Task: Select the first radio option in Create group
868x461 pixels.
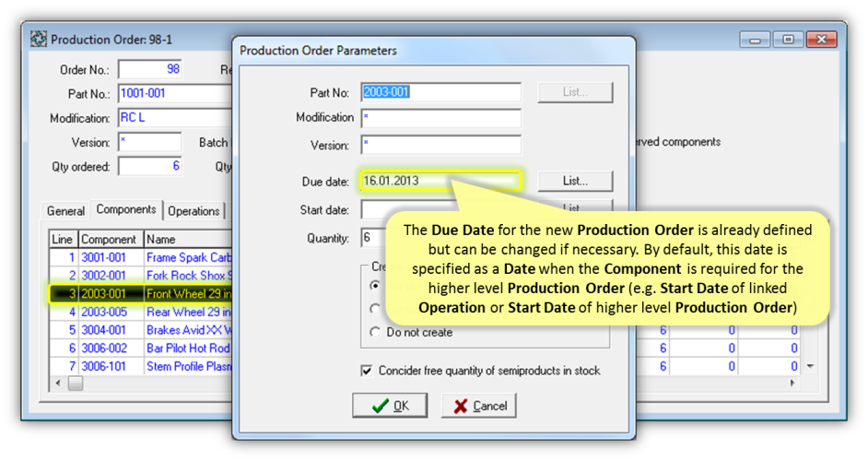Action: coord(374,286)
